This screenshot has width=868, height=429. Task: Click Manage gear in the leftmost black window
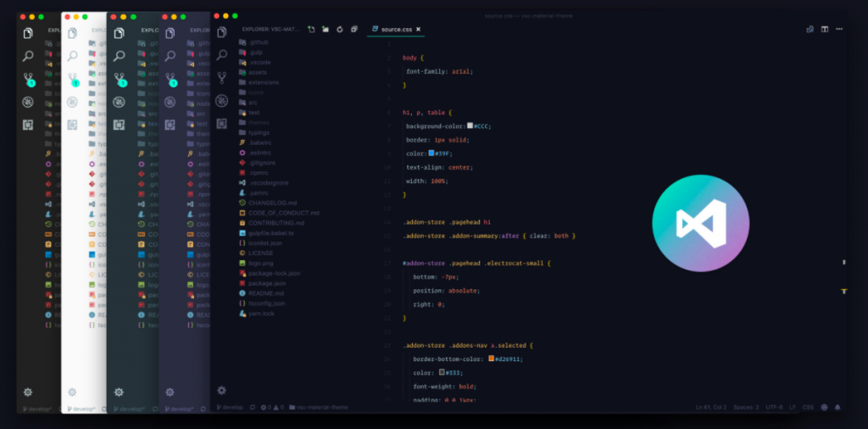[28, 393]
